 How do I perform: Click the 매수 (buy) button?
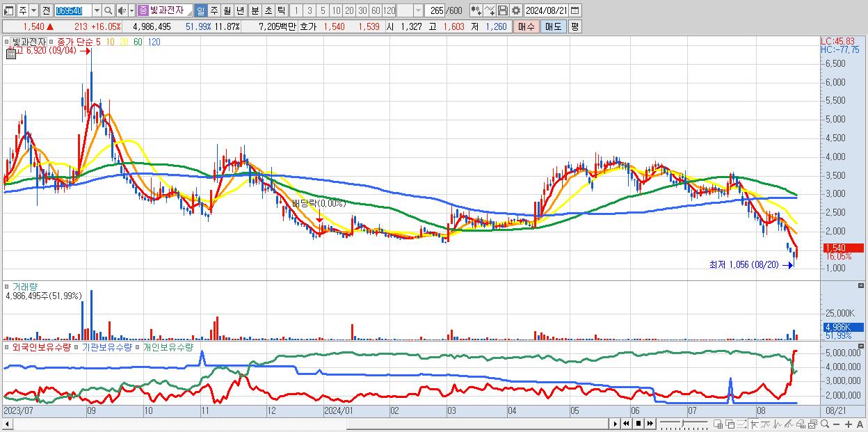[x=526, y=26]
